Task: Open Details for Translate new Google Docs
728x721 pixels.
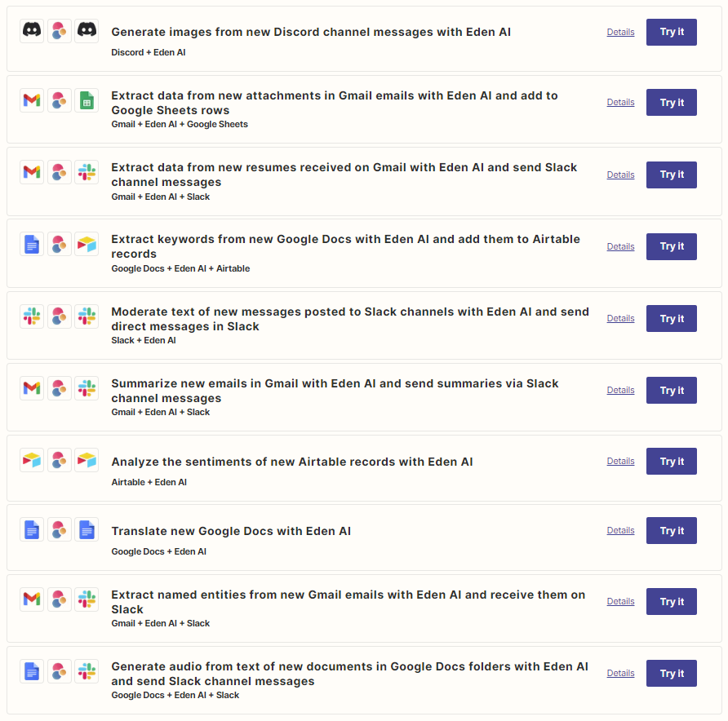Action: click(x=620, y=530)
